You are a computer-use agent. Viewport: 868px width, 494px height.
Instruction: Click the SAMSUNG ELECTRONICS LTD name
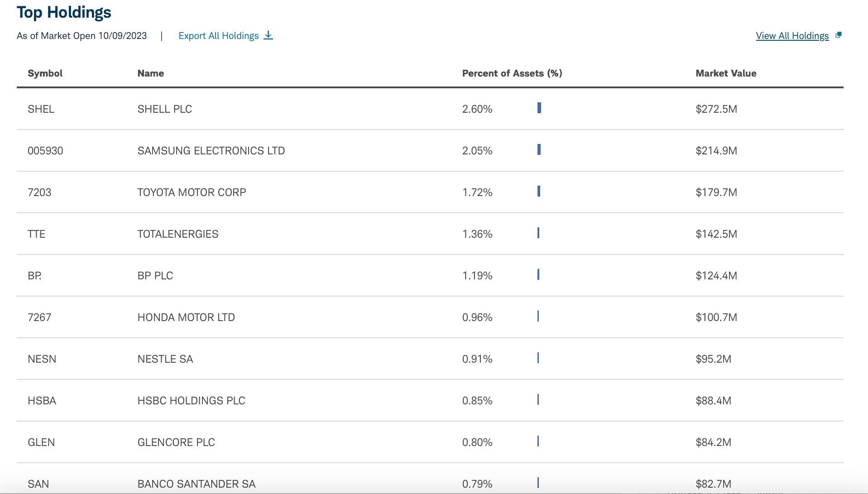click(211, 151)
